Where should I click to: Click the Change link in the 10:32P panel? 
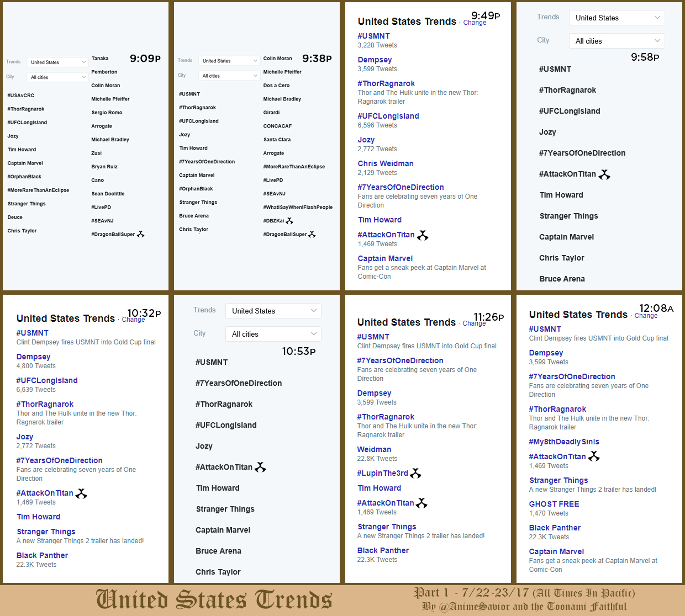pos(134,320)
